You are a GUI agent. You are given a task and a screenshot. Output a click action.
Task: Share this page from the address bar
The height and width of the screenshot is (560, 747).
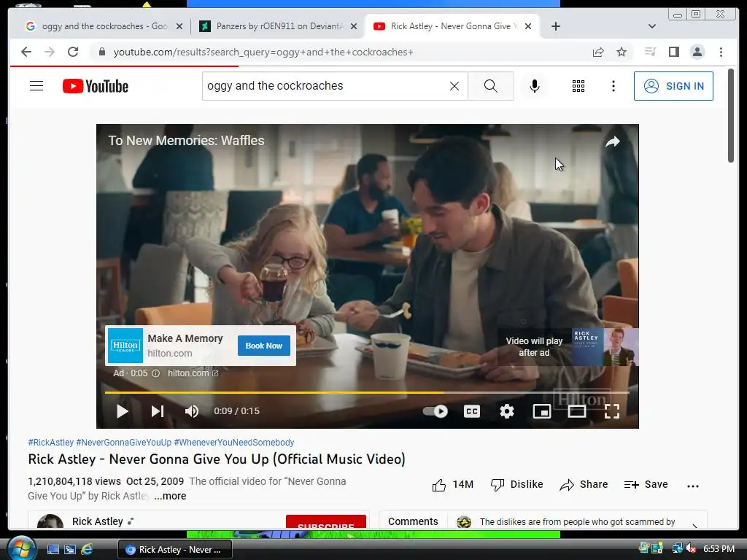(598, 52)
